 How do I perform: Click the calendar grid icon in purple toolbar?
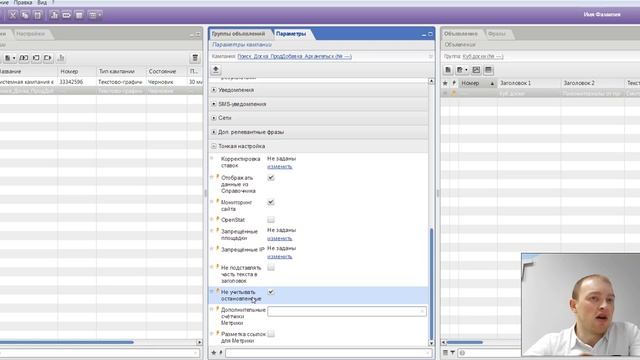coord(79,15)
